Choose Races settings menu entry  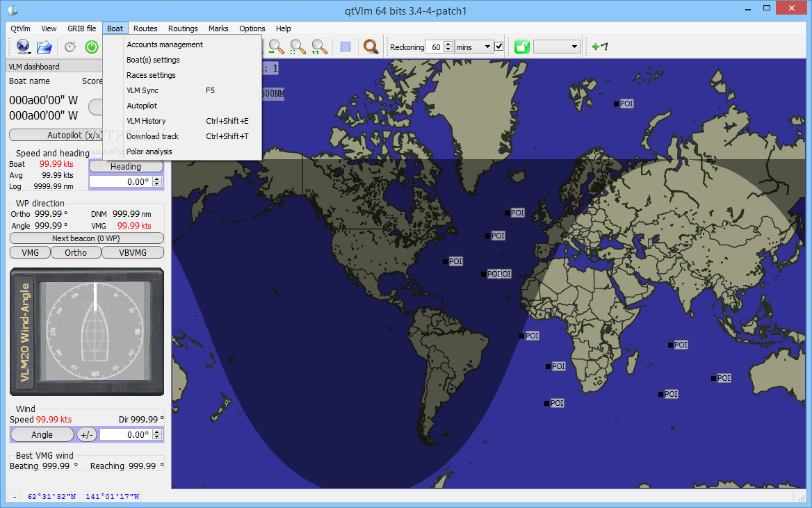[182, 75]
